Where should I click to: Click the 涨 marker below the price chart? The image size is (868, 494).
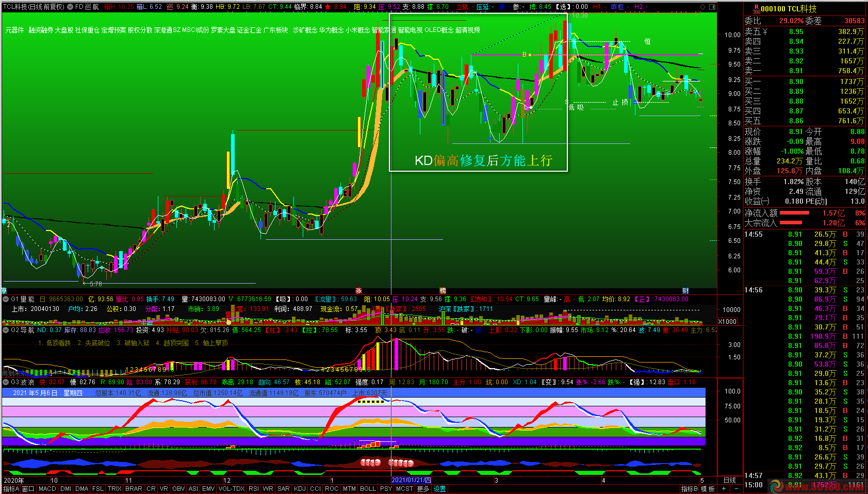pyautogui.click(x=358, y=291)
